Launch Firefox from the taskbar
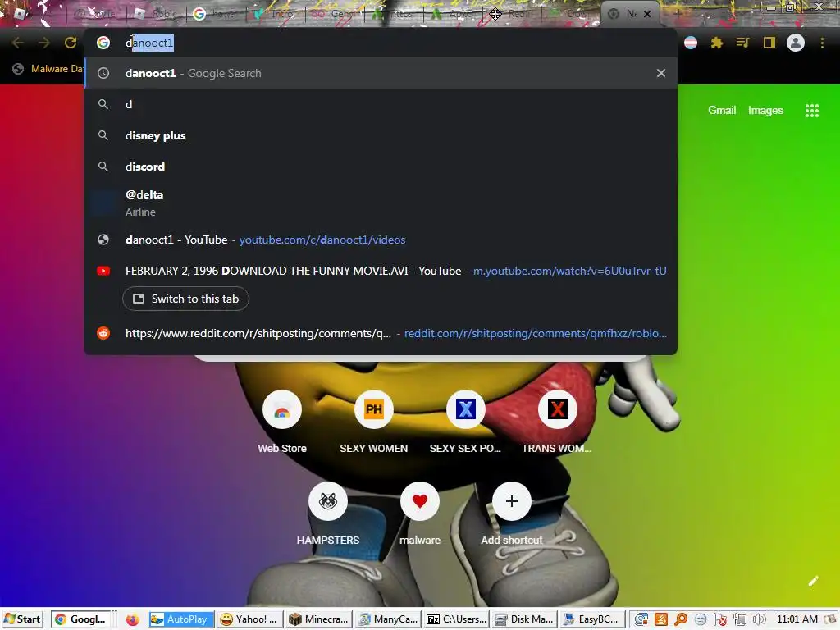Screen dimensions: 840x630 pyautogui.click(x=132, y=620)
